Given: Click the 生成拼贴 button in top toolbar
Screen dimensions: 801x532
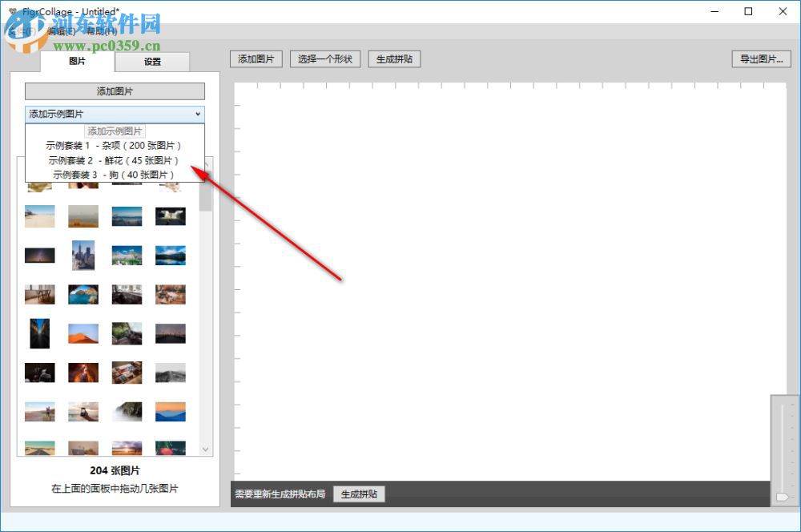Looking at the screenshot, I should coord(393,58).
